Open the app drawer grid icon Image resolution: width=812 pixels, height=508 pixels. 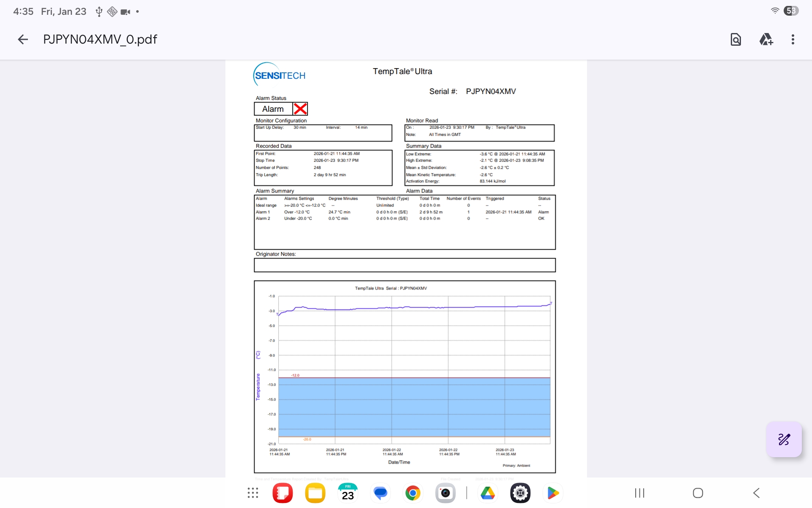coord(253,493)
